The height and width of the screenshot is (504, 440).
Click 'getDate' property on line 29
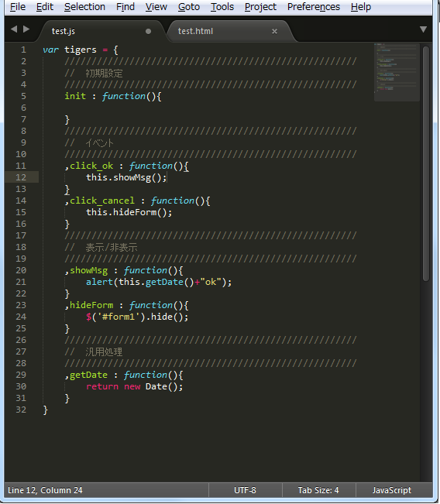coord(89,375)
